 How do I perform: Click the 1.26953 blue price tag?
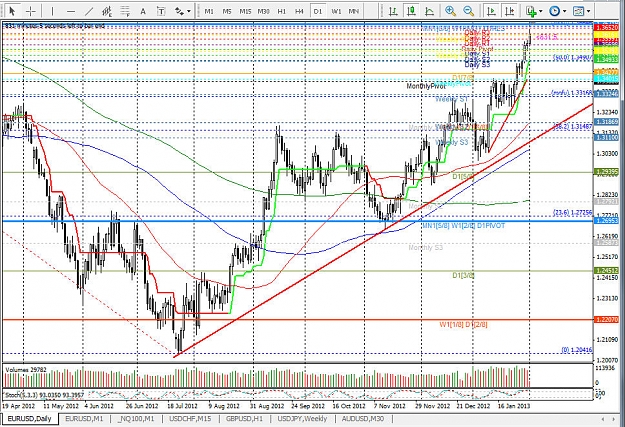pos(606,220)
